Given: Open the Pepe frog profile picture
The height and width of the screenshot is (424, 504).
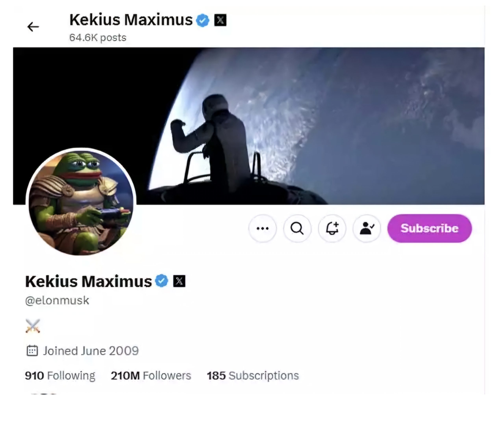Looking at the screenshot, I should coord(81,202).
